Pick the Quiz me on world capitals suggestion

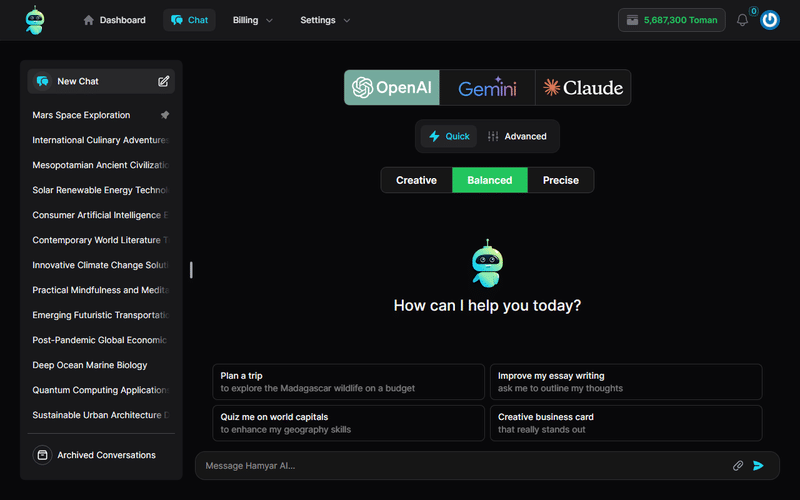(x=348, y=423)
